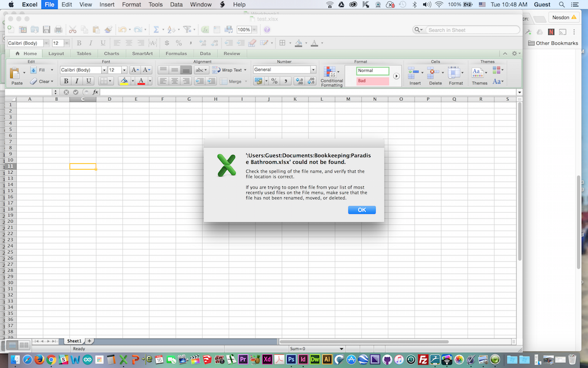This screenshot has height=368, width=588.
Task: Click the Format Painter brush icon
Action: [108, 30]
